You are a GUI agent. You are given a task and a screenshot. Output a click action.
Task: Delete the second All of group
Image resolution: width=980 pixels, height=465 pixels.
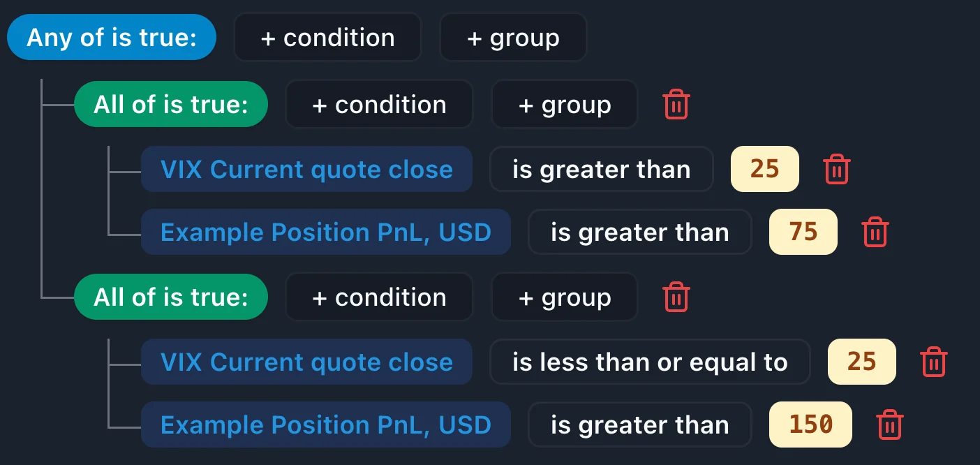click(x=676, y=297)
